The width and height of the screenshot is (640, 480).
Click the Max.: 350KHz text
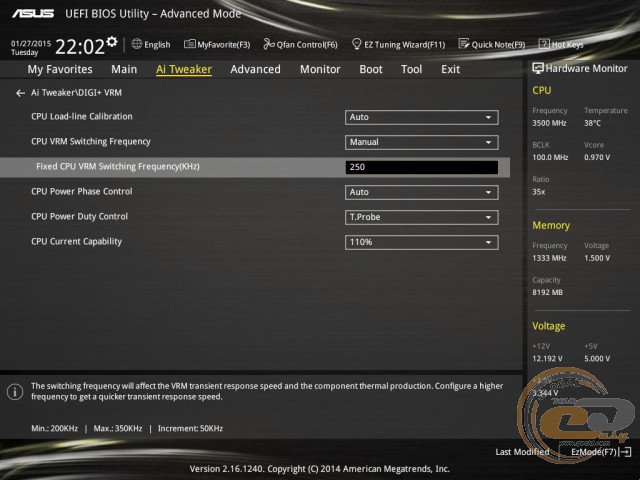coord(118,429)
